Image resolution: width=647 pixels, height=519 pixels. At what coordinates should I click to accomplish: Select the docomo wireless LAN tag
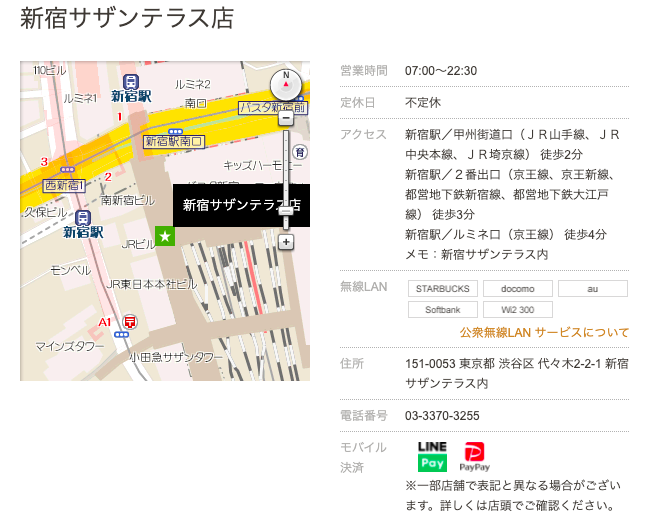[517, 289]
